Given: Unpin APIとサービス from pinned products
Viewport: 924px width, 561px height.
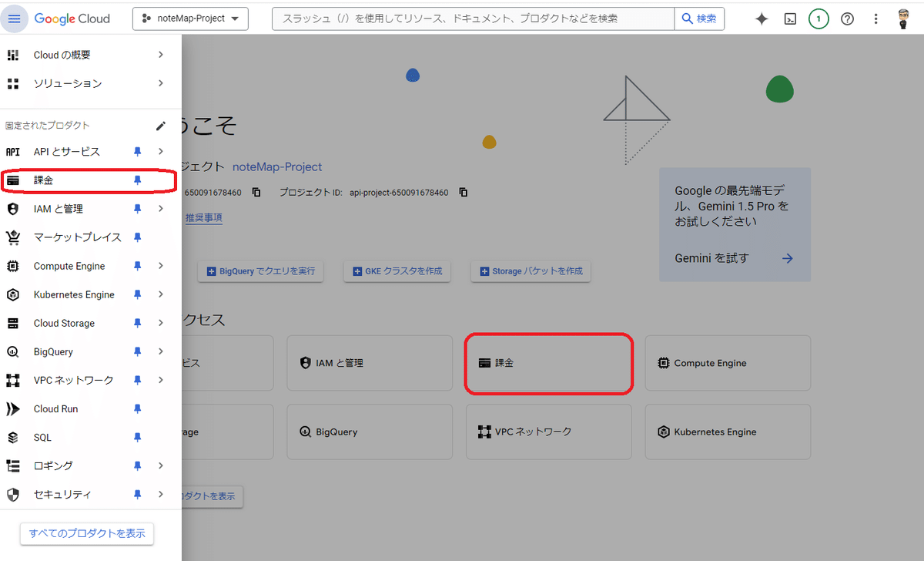Looking at the screenshot, I should 138,152.
